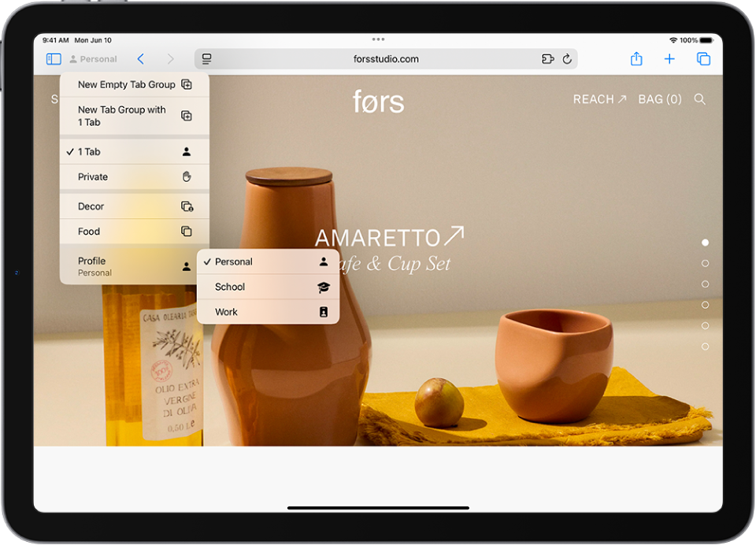Screen dimensions: 756x545
Task: Open the Decor tab group
Action: tap(135, 206)
